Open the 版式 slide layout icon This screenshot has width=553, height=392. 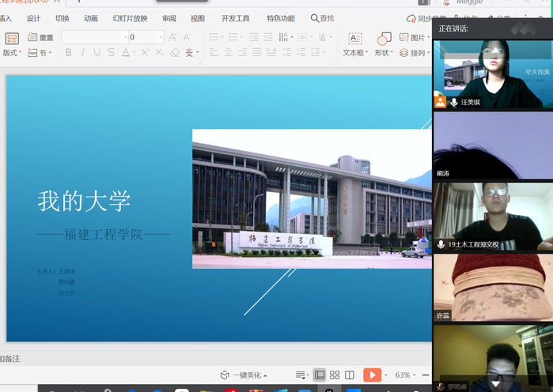(12, 39)
